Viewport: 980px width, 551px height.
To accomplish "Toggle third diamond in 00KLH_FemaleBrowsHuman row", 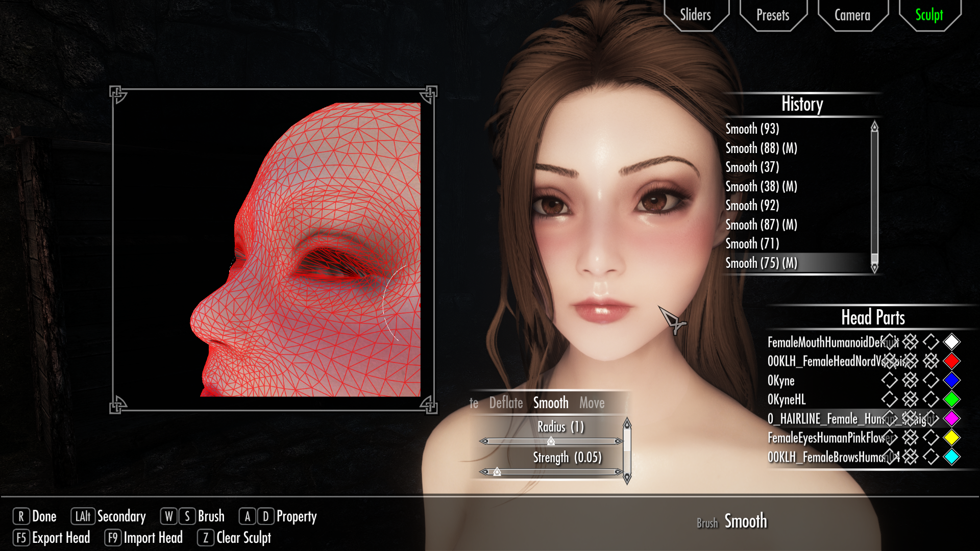I will [930, 457].
